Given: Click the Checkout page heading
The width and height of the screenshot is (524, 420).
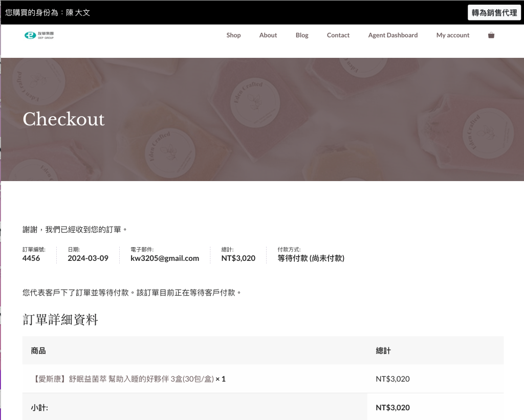Looking at the screenshot, I should 63,119.
